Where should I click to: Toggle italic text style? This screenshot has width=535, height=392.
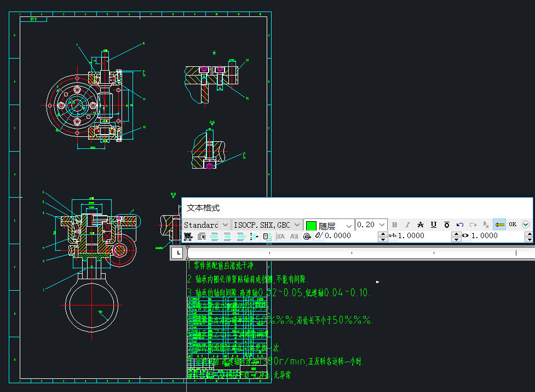pyautogui.click(x=407, y=225)
